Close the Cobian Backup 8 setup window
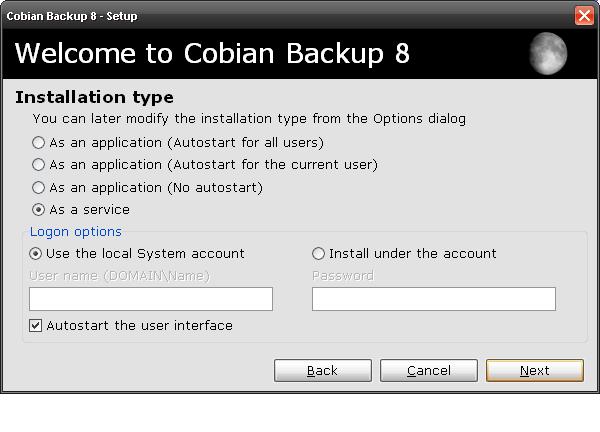The width and height of the screenshot is (600, 432). tap(584, 16)
